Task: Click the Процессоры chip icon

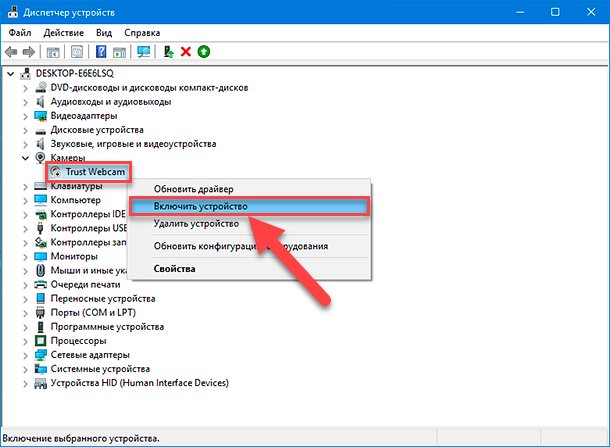Action: pyautogui.click(x=40, y=341)
